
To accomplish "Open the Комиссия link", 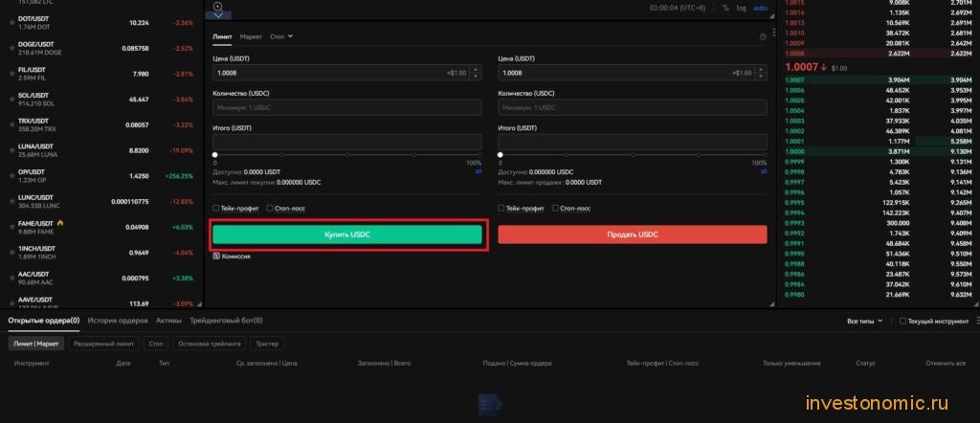I will pos(232,256).
